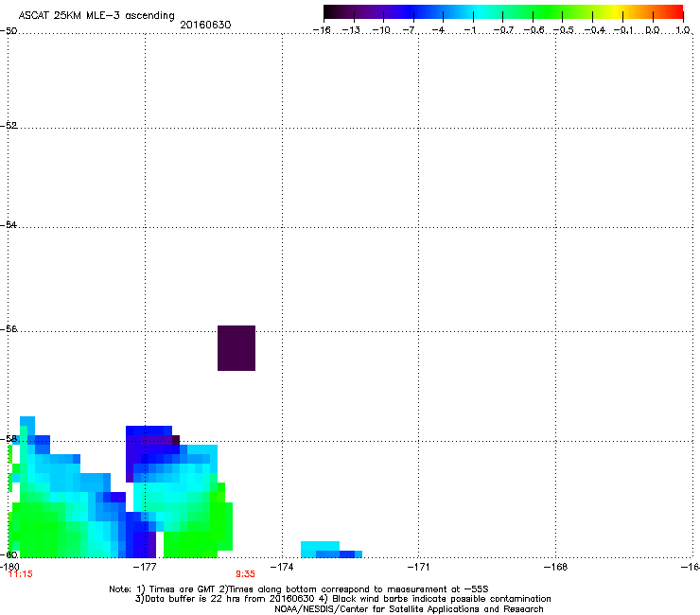700x615 pixels.
Task: Click the -7 color scale label
Action: [x=410, y=30]
